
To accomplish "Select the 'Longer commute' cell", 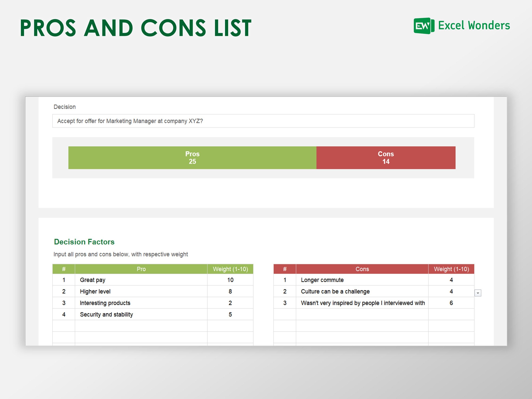I will [362, 280].
